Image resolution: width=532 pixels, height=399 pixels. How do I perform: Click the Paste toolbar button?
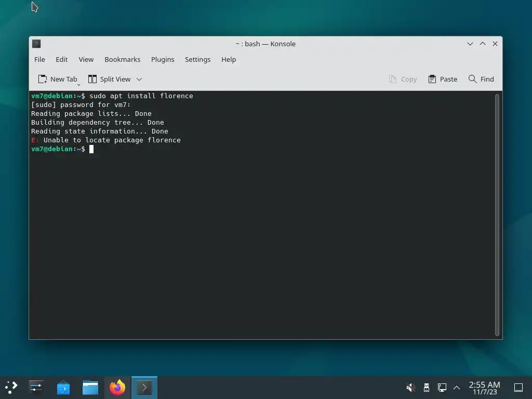(x=443, y=79)
